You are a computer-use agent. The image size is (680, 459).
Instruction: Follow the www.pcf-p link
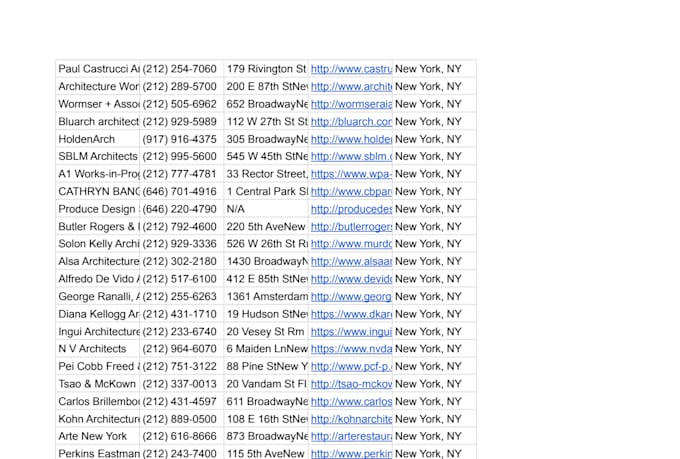pos(351,366)
